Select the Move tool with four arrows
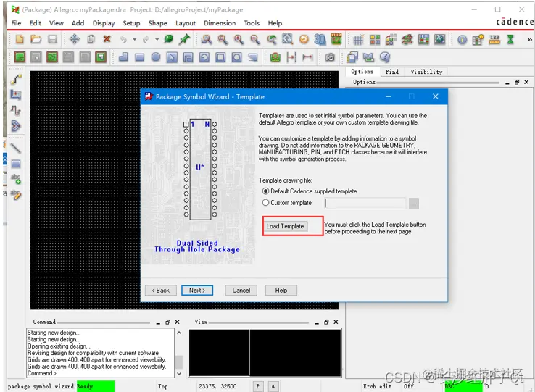The width and height of the screenshot is (535, 392). click(x=75, y=39)
